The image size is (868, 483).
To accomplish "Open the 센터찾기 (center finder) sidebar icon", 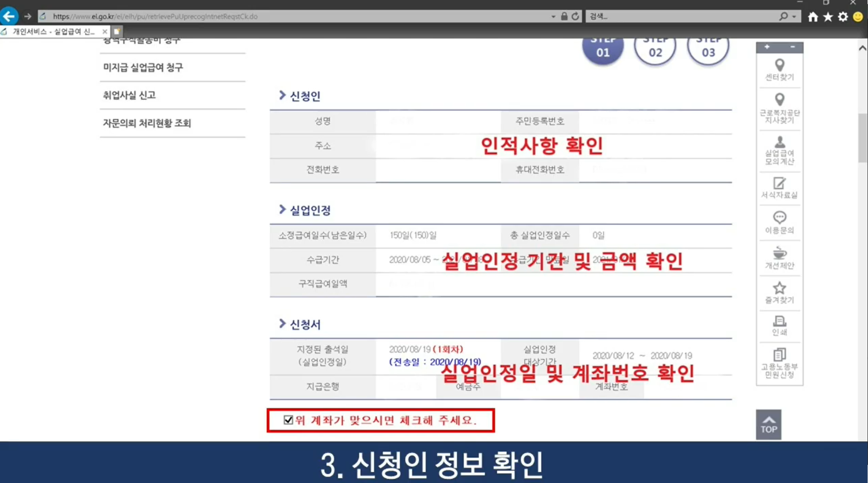I will click(779, 70).
